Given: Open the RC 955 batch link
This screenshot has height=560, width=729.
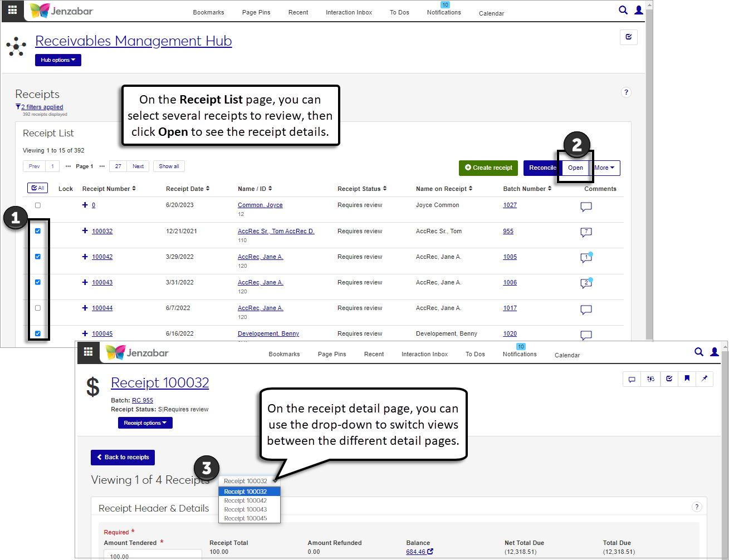Looking at the screenshot, I should 143,400.
